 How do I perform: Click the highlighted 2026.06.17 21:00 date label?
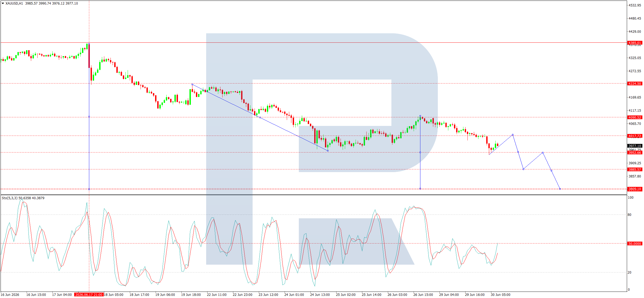pyautogui.click(x=89, y=295)
